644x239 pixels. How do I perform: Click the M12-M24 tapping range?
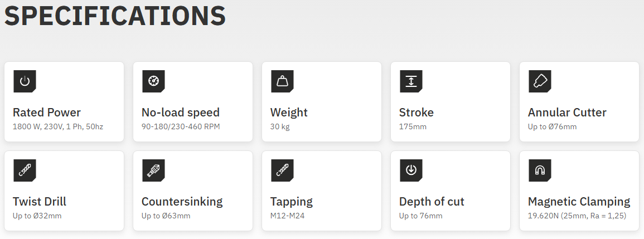(288, 216)
